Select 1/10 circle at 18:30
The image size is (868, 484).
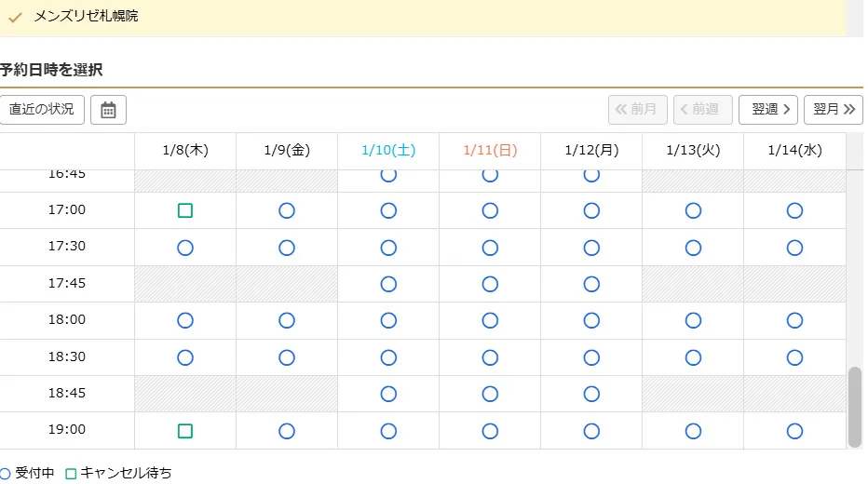(388, 357)
